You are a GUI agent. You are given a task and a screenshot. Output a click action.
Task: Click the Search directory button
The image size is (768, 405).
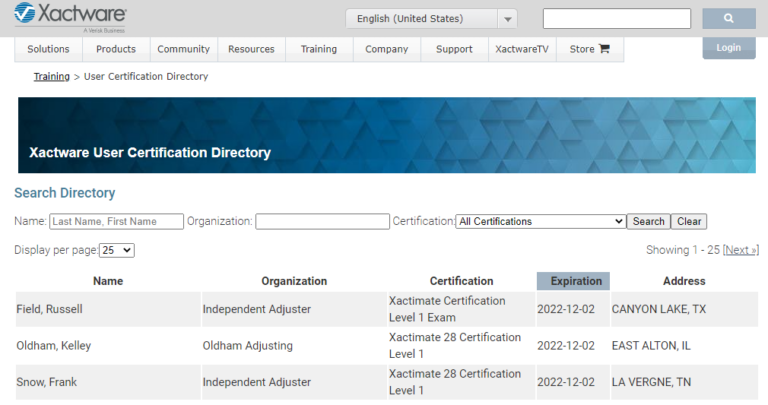click(648, 222)
